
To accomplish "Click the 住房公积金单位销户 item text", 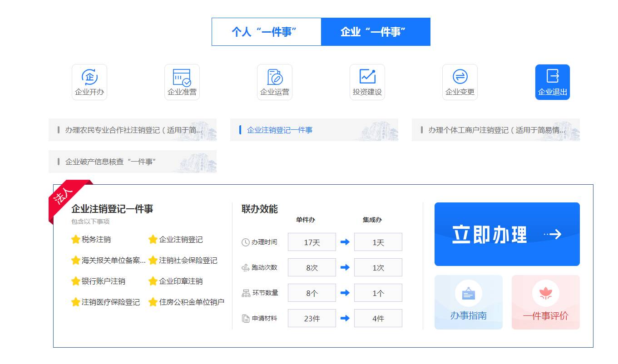I will 192,302.
